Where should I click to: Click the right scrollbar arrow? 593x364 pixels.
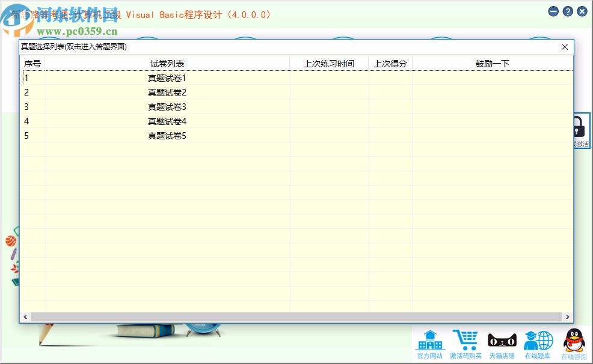(567, 317)
